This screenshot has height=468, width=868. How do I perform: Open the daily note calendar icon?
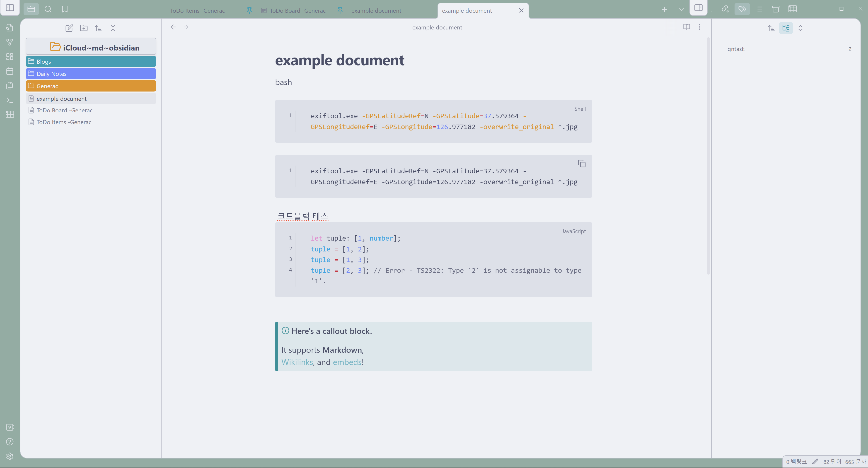[x=10, y=71]
